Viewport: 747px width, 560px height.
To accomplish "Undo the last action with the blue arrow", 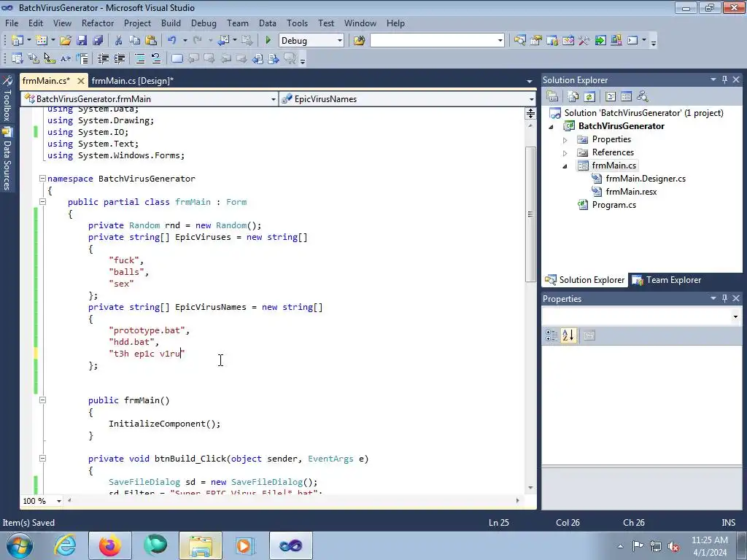I will (x=172, y=41).
